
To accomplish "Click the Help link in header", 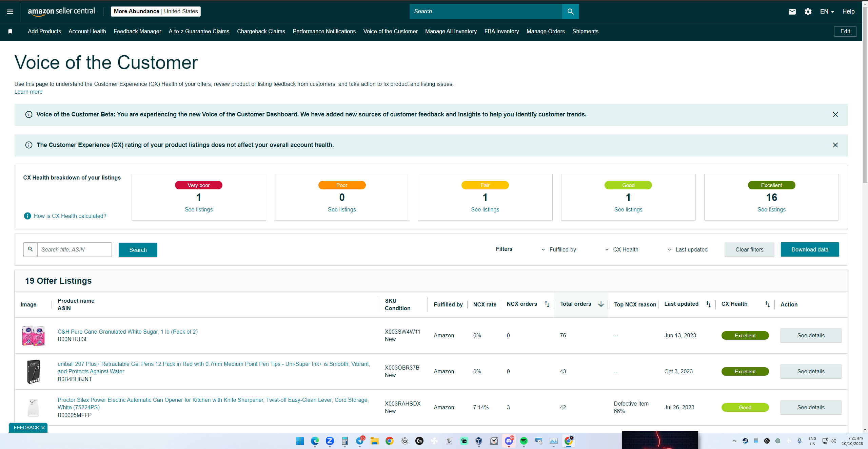I will (x=848, y=12).
